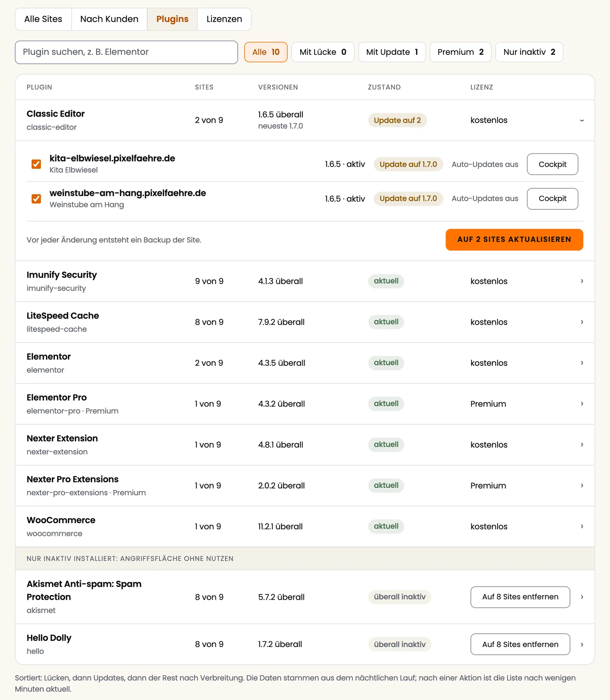
Task: Filter by Mit Lücke 0
Action: (x=323, y=52)
